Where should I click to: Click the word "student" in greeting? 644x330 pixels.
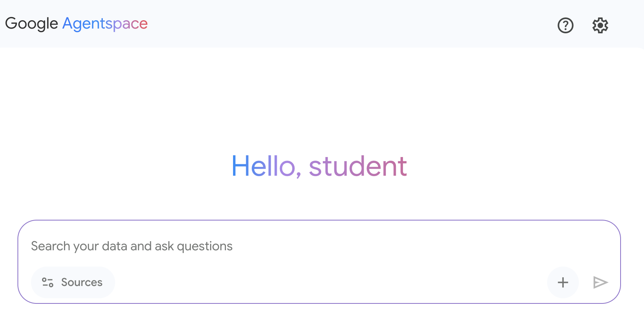(x=358, y=166)
